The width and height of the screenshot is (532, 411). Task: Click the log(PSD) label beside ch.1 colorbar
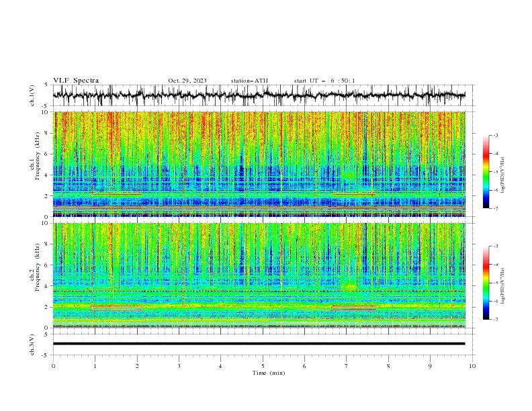503,175
